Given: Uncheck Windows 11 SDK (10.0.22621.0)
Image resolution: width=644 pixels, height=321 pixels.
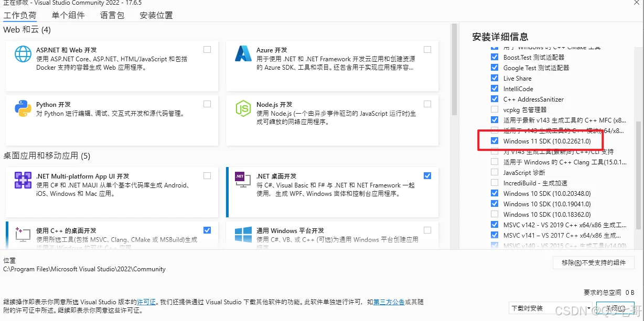Looking at the screenshot, I should tap(495, 141).
